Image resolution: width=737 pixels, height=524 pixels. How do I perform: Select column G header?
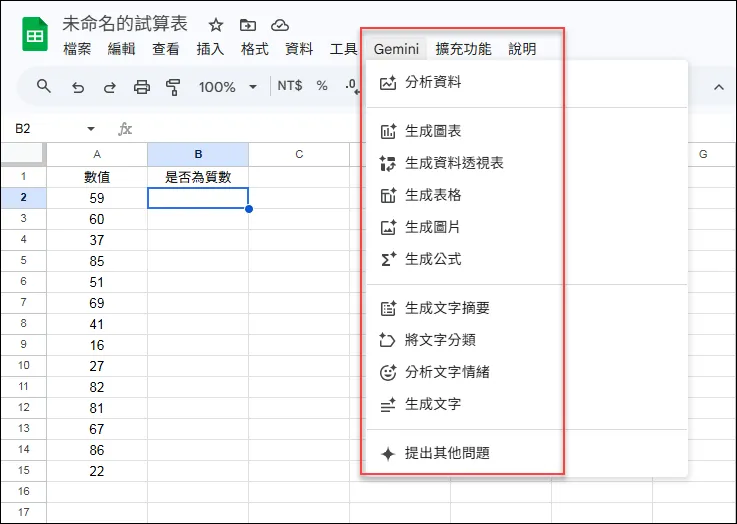pyautogui.click(x=703, y=155)
